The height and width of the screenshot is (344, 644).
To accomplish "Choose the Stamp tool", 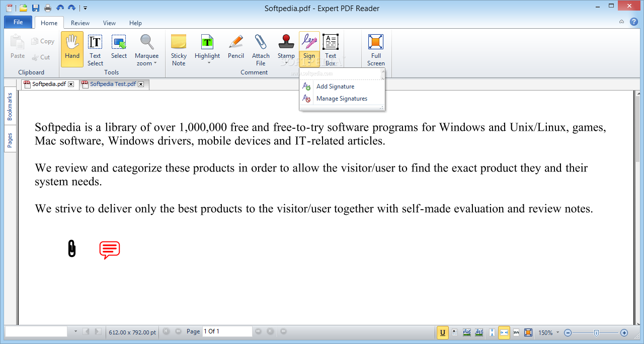I will [x=286, y=46].
